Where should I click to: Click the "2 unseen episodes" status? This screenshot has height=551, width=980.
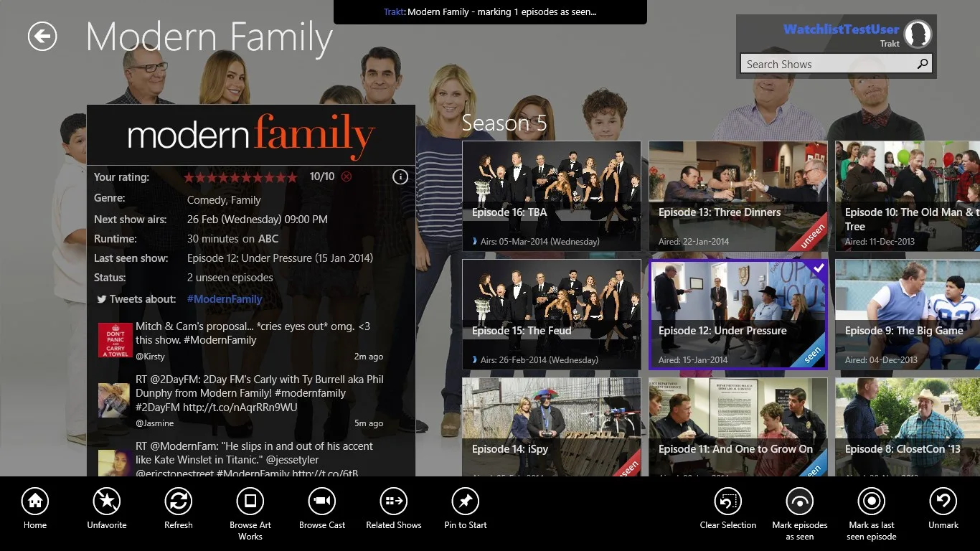(230, 278)
